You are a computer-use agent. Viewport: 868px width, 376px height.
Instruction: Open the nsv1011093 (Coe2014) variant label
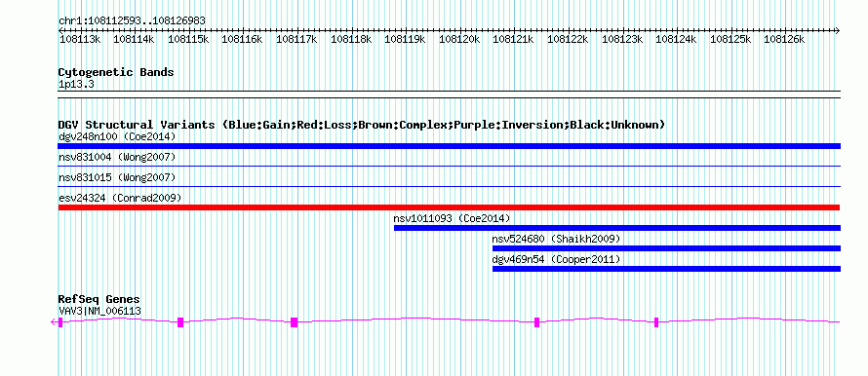coord(453,218)
